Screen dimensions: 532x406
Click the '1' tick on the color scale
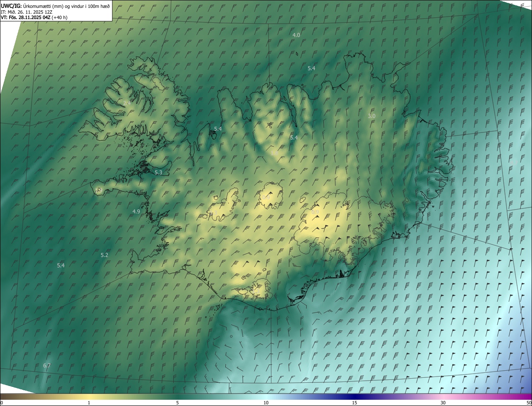[x=89, y=403]
